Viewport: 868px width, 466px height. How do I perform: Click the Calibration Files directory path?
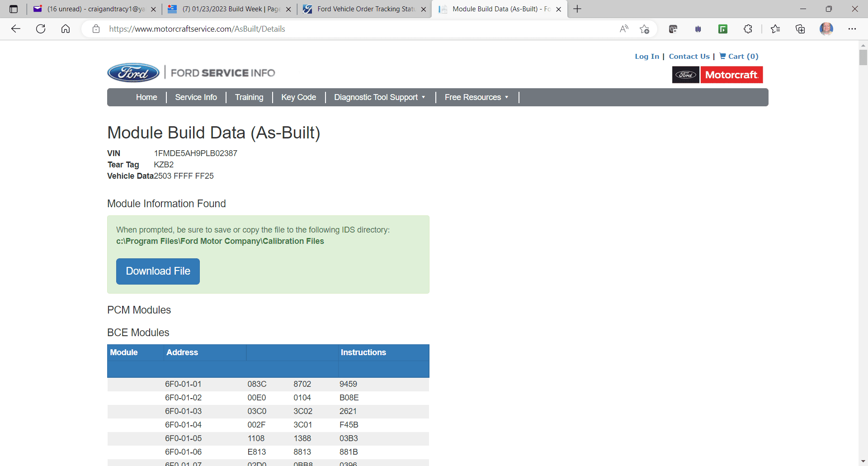[x=220, y=241]
